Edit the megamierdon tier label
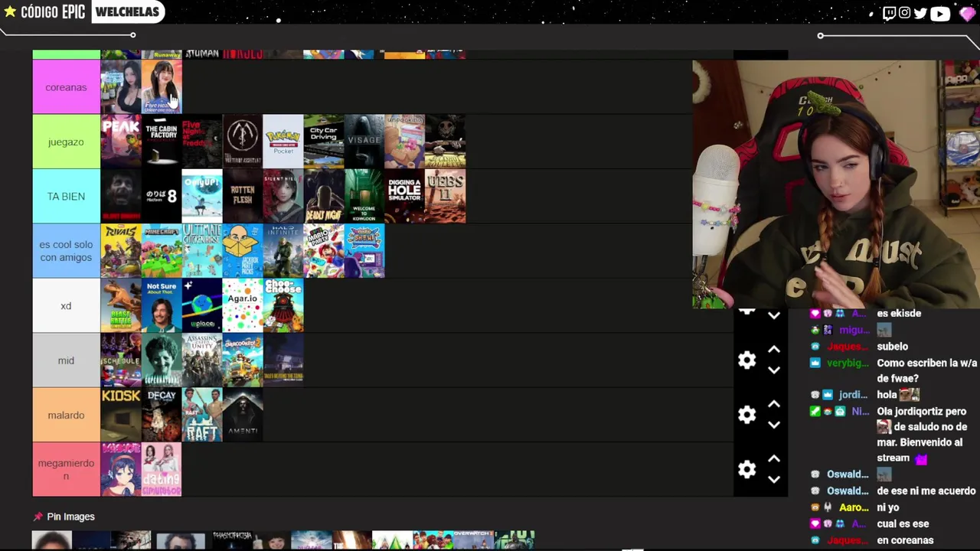Viewport: 980px width, 551px height. coord(66,469)
